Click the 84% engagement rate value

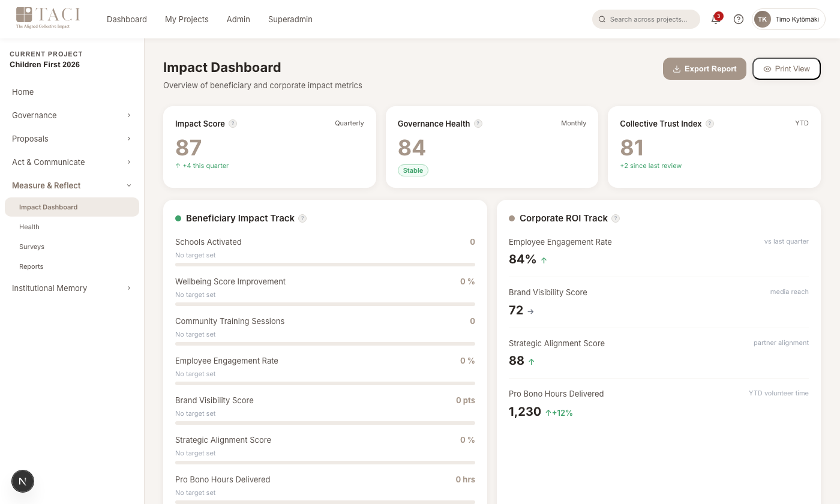(523, 259)
